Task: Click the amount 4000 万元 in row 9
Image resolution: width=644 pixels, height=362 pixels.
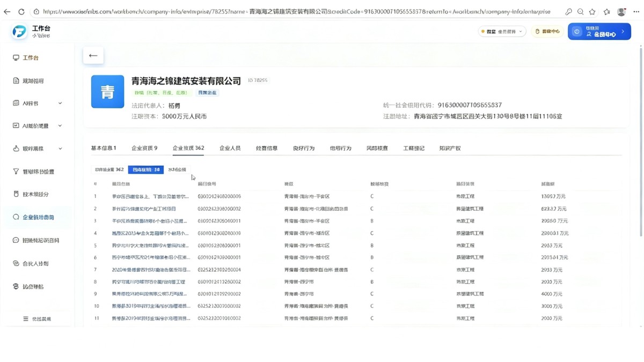Action: pyautogui.click(x=552, y=294)
